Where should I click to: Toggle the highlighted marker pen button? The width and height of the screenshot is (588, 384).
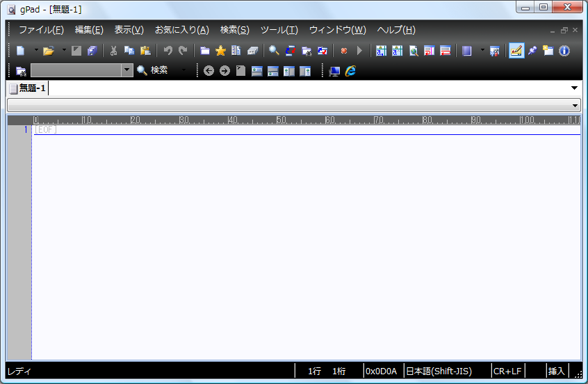[x=516, y=51]
